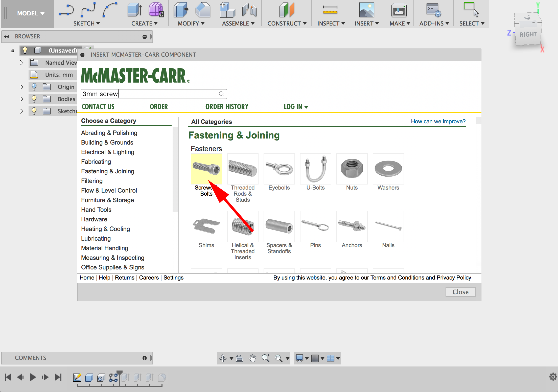Click the 3mm screw search field
This screenshot has height=392, width=558.
(154, 94)
